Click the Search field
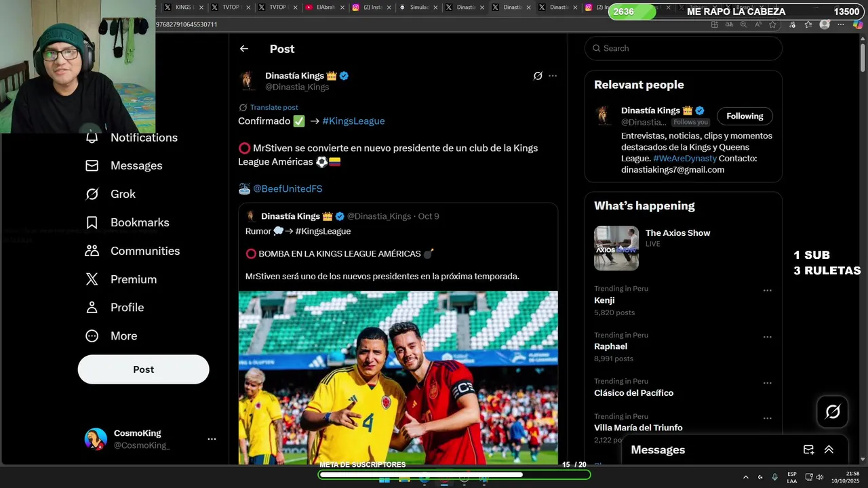Image resolution: width=868 pixels, height=488 pixels. point(684,48)
